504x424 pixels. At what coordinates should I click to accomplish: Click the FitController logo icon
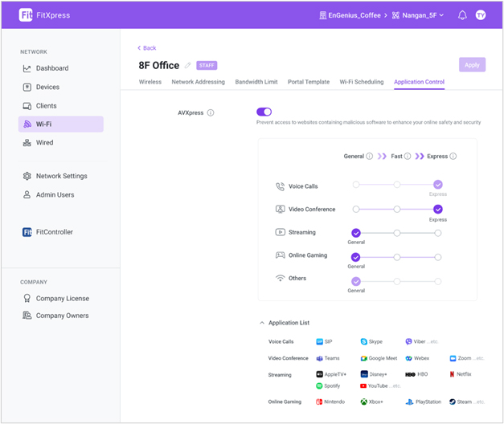pyautogui.click(x=27, y=232)
